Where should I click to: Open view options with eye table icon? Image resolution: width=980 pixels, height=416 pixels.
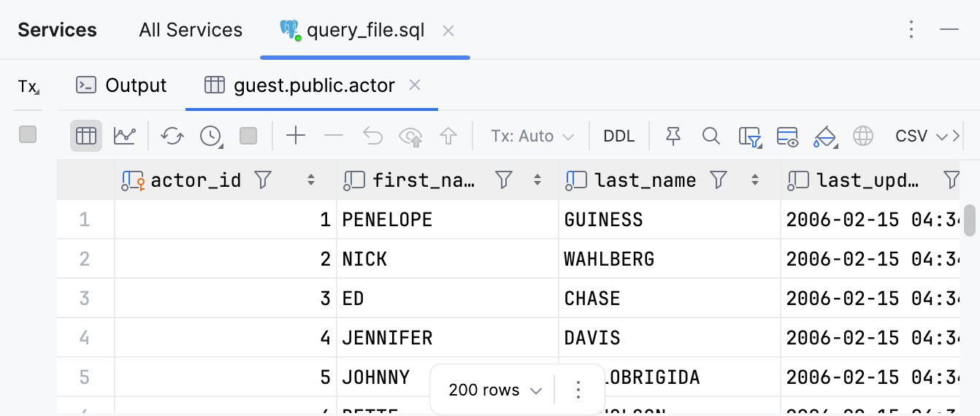point(787,136)
